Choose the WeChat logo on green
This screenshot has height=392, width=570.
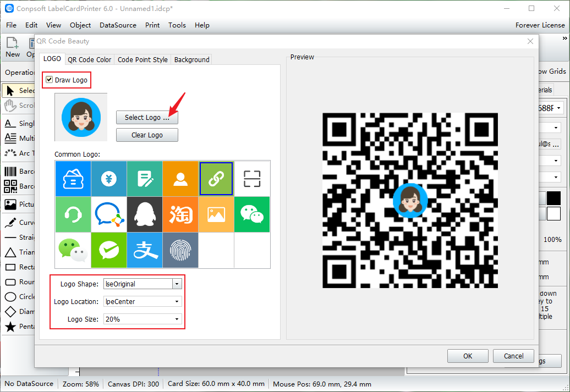tap(252, 214)
